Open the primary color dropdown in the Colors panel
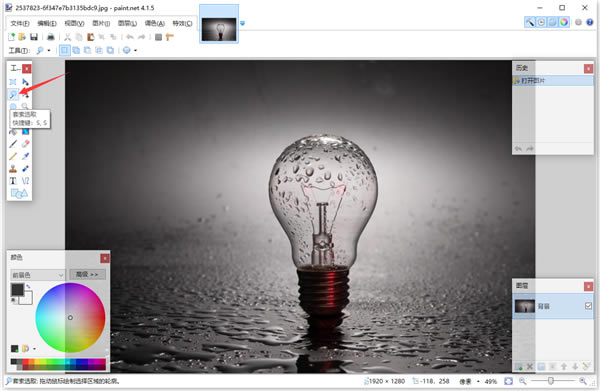The height and width of the screenshot is (391, 600). 37,275
